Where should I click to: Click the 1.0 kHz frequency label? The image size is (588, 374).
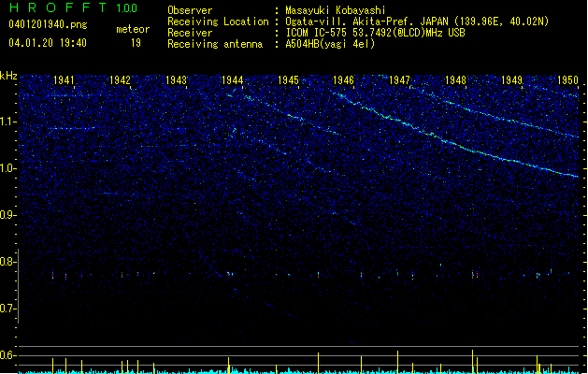[x=7, y=168]
